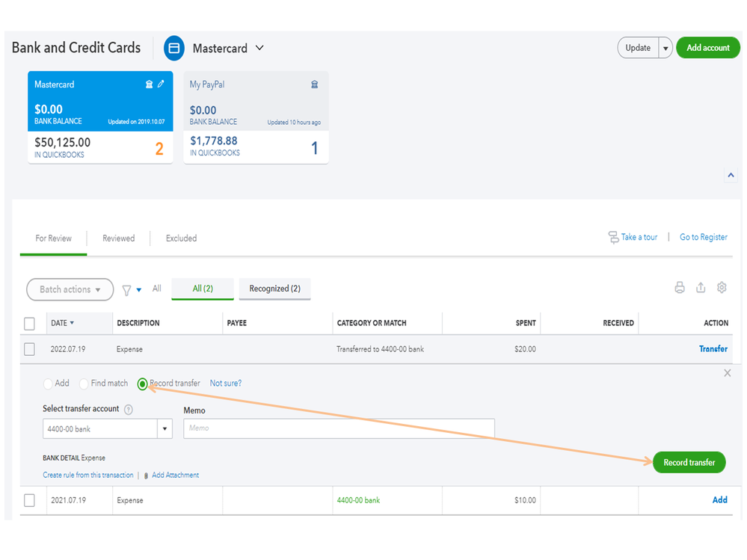The height and width of the screenshot is (560, 747).
Task: Open the Batch actions dropdown
Action: pyautogui.click(x=70, y=289)
